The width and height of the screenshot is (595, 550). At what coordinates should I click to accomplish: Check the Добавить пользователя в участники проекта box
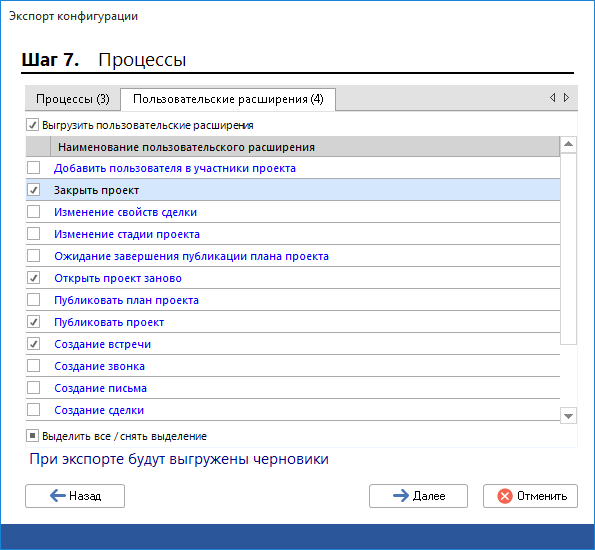point(33,168)
